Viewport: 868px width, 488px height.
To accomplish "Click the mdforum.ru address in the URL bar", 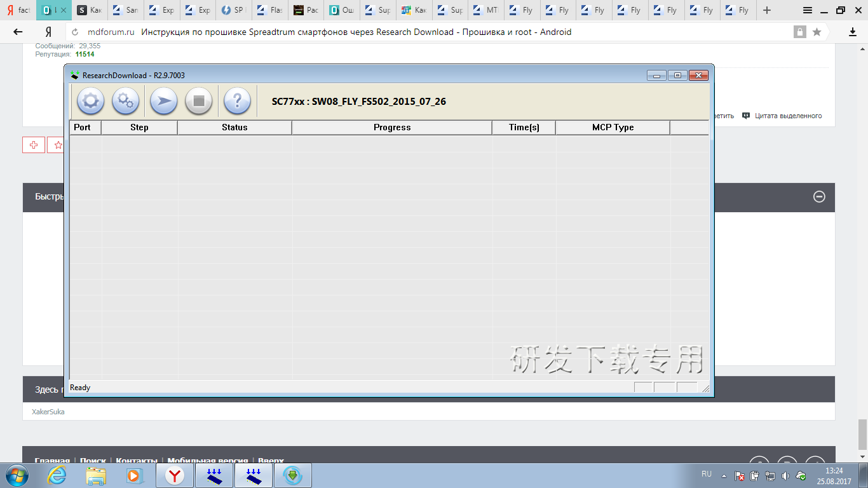I will click(111, 32).
